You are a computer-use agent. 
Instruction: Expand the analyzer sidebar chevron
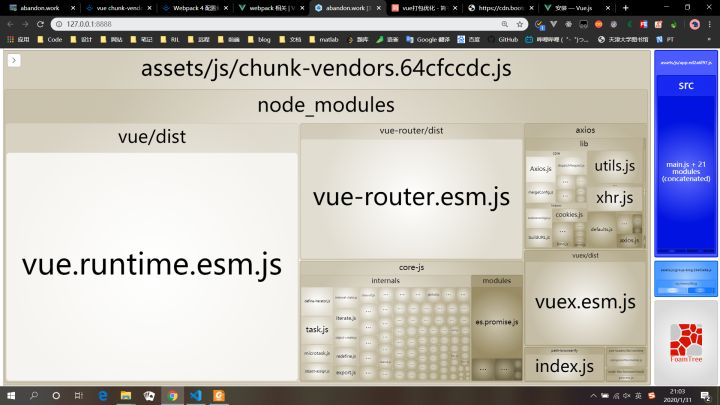[14, 60]
